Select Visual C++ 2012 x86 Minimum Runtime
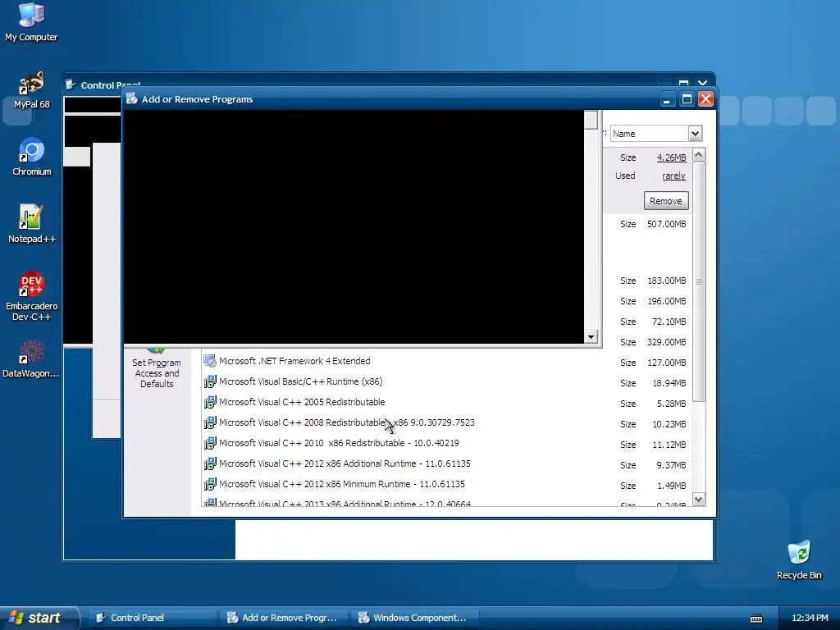Image resolution: width=840 pixels, height=630 pixels. tap(445, 484)
